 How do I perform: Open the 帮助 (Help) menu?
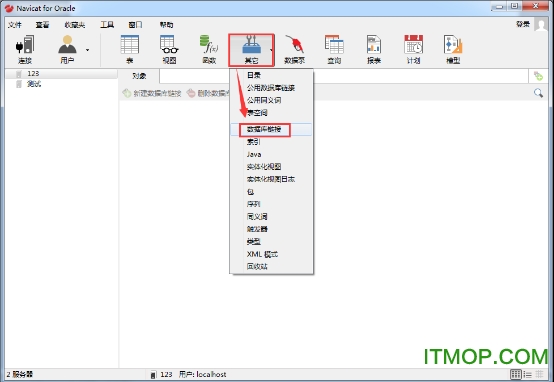point(166,24)
